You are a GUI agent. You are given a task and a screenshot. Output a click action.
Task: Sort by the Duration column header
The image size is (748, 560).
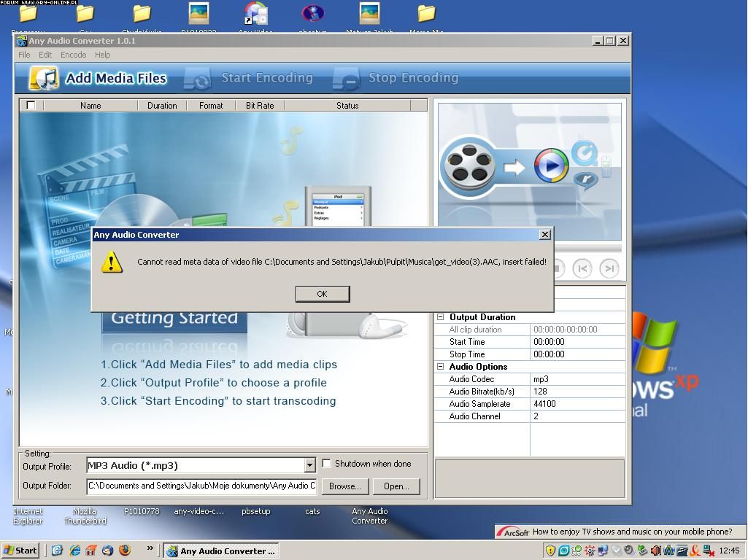pos(162,105)
